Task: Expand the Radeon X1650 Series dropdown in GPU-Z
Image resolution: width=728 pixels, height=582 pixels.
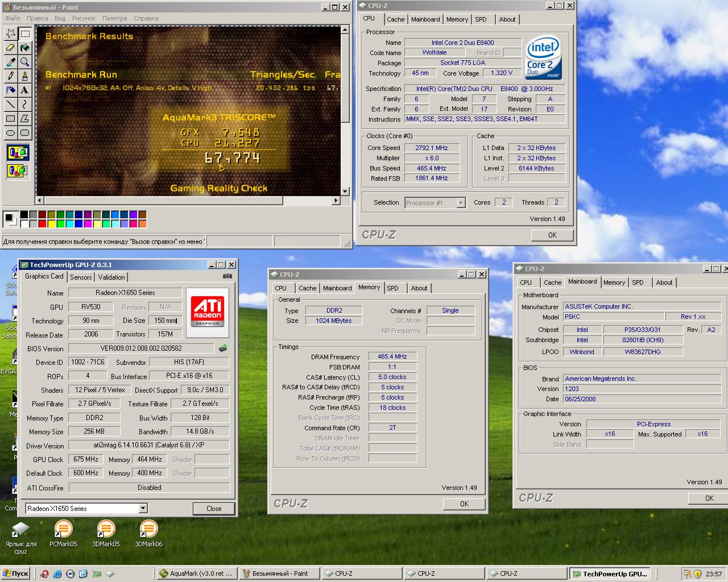Action: pyautogui.click(x=143, y=508)
